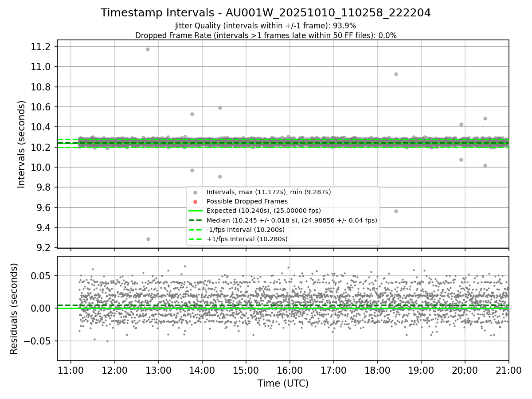Image resolution: width=532 pixels, height=399 pixels.
Task: Click the '20:00' time tick label
Action: tap(465, 370)
